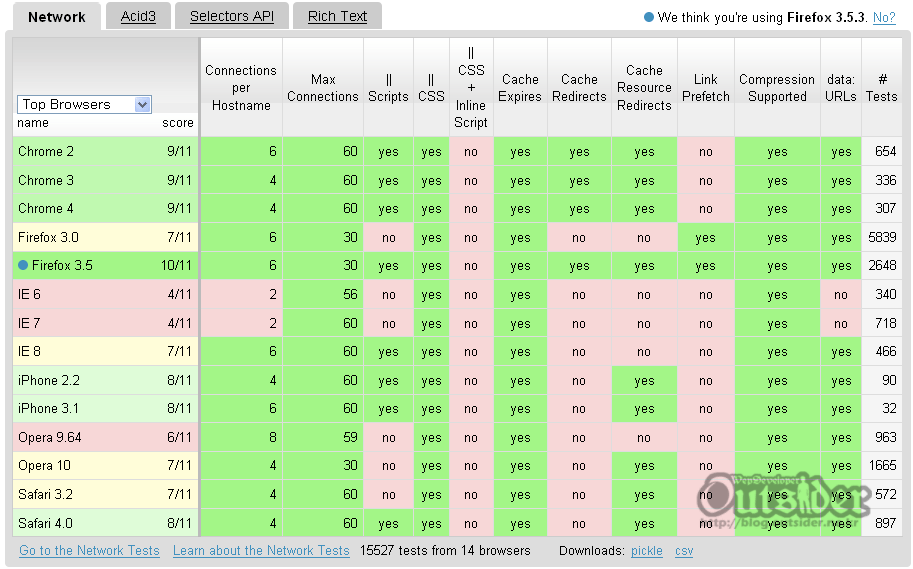913x569 pixels.
Task: Click test count 32 for iPhone 3.1
Action: 889,408
